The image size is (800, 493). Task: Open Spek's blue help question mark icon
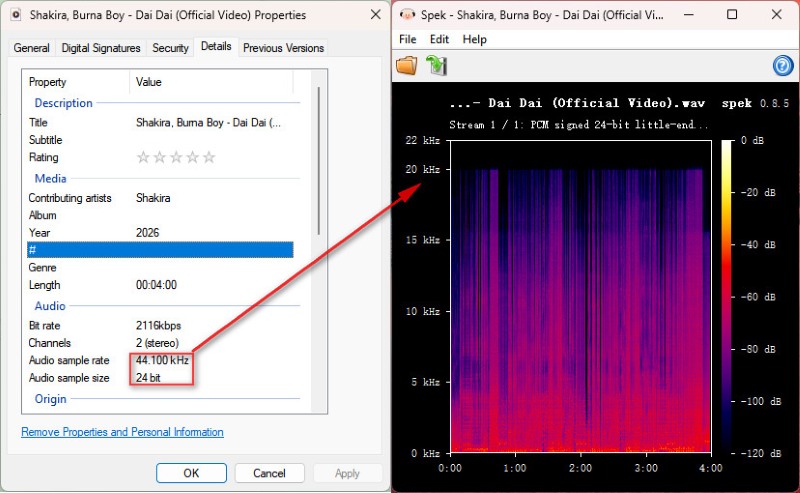[x=783, y=66]
